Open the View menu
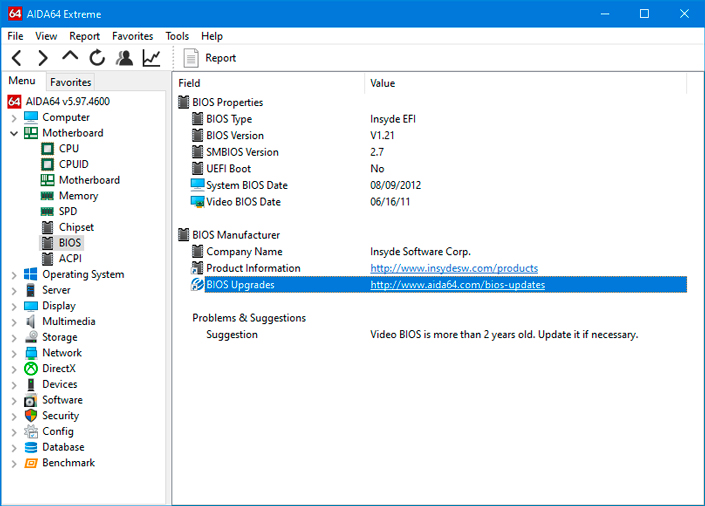The height and width of the screenshot is (506, 705). click(46, 36)
